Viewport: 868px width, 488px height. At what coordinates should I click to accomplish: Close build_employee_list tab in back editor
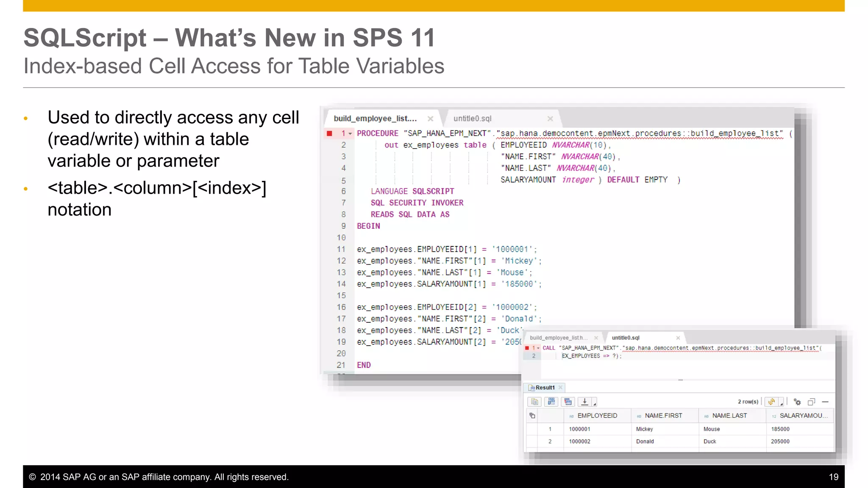point(430,119)
